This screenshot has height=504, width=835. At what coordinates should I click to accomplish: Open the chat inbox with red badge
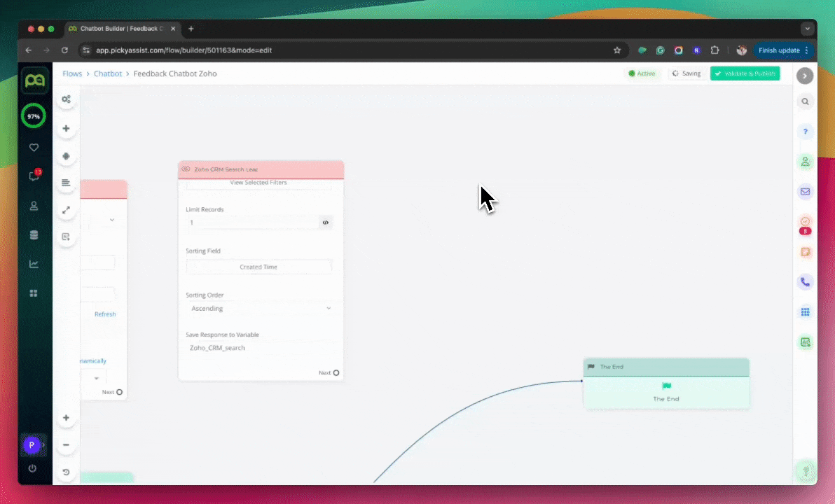(x=34, y=176)
